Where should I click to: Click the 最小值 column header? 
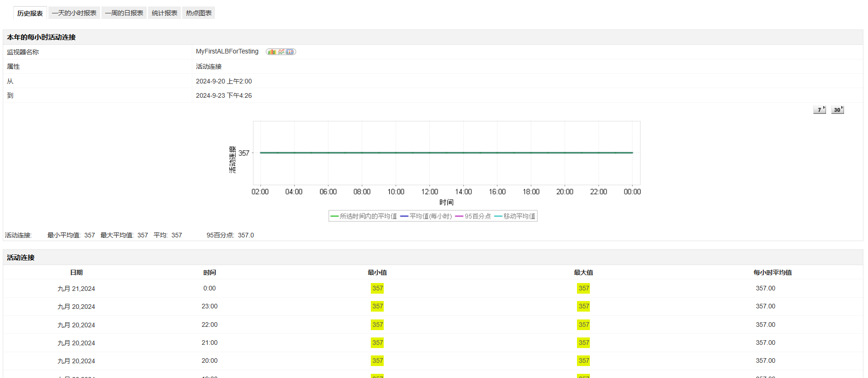[377, 272]
